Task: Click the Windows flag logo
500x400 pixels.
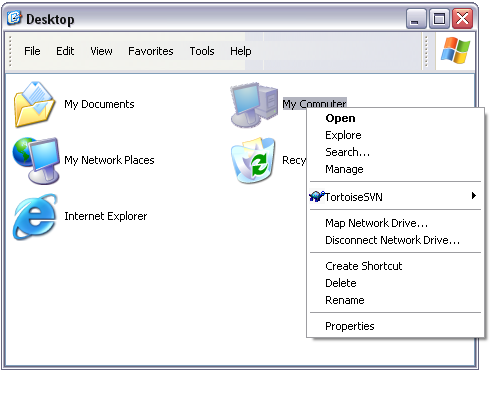Action: click(x=455, y=51)
